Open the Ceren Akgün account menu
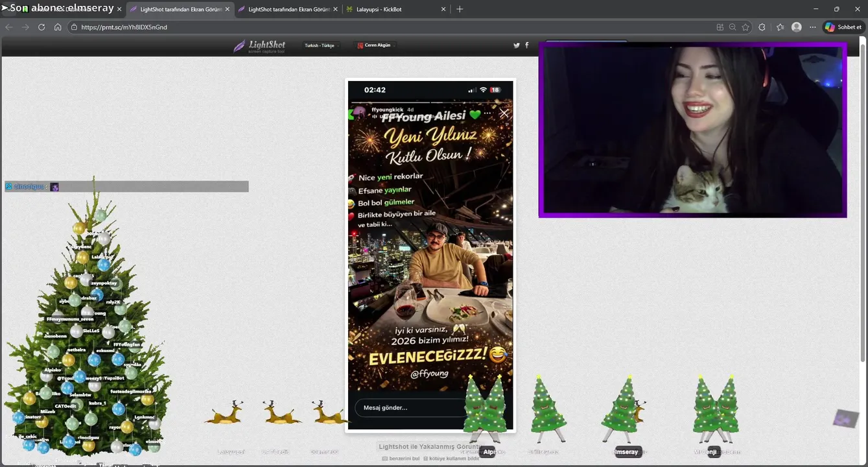This screenshot has height=467, width=868. pos(375,45)
